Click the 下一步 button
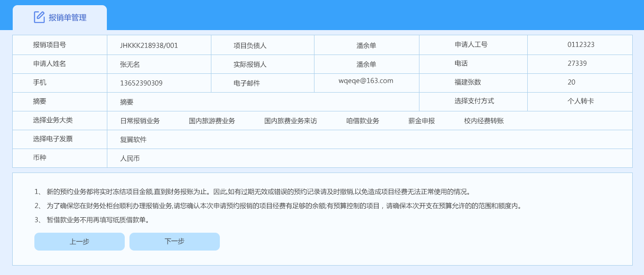644x275 pixels. 175,242
